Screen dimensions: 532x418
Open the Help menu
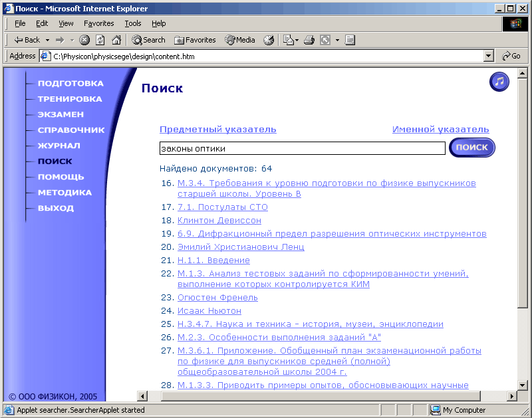(158, 23)
